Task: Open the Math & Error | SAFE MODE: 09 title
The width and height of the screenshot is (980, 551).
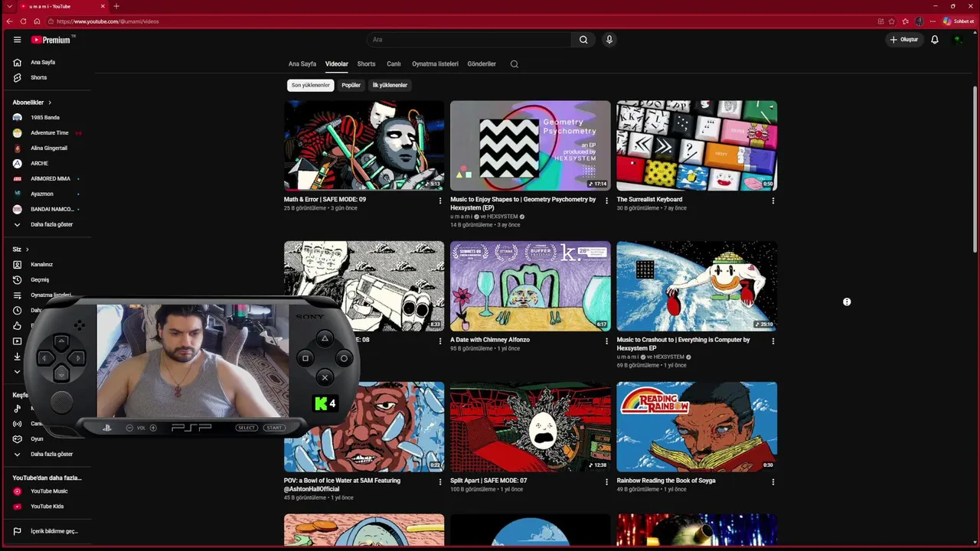Action: coord(325,200)
